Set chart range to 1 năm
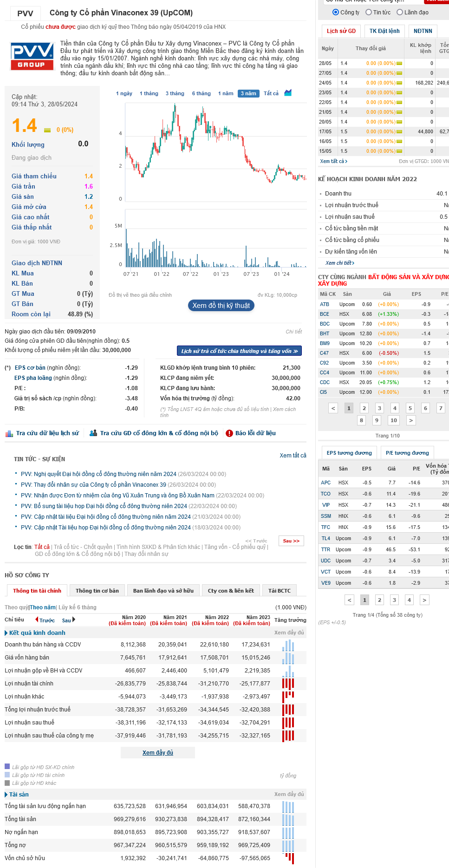The image size is (449, 868). pos(226,93)
